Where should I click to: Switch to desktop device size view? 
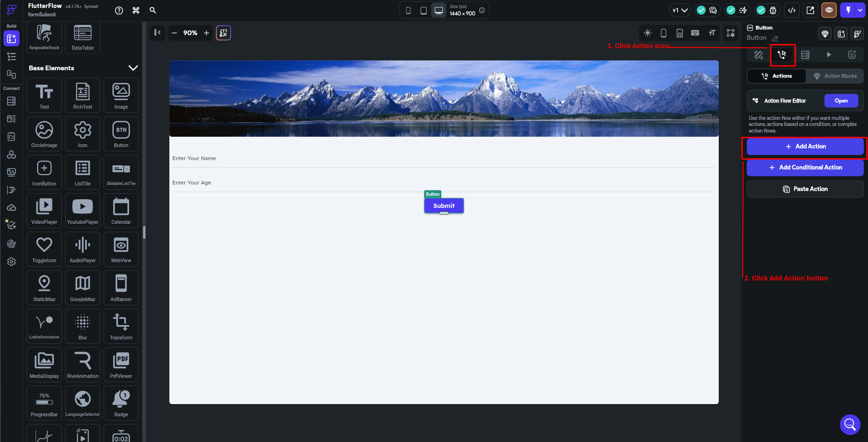click(438, 10)
